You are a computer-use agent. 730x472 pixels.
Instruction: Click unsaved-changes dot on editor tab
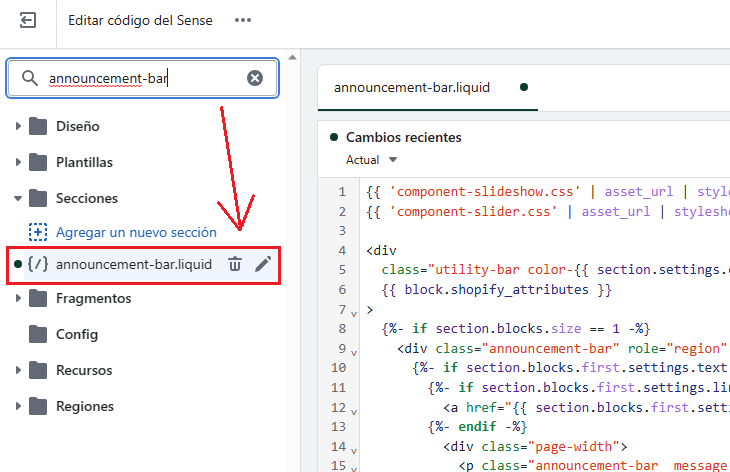pos(524,87)
